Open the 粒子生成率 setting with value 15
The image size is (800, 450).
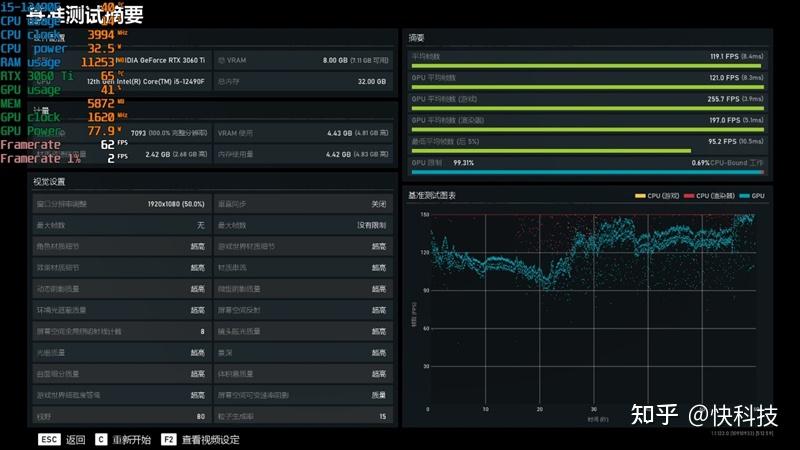[303, 416]
